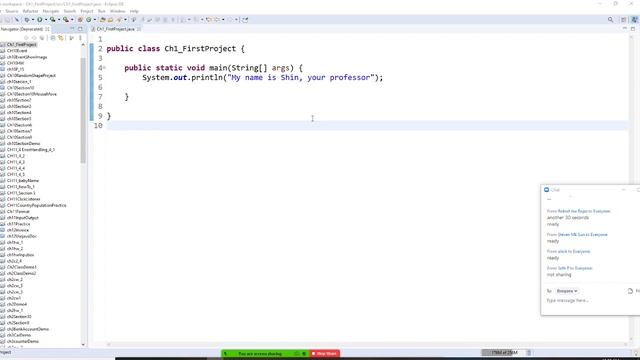Click Collapse All icon in Navigator toolbar
The height and width of the screenshot is (360, 640).
point(53,38)
